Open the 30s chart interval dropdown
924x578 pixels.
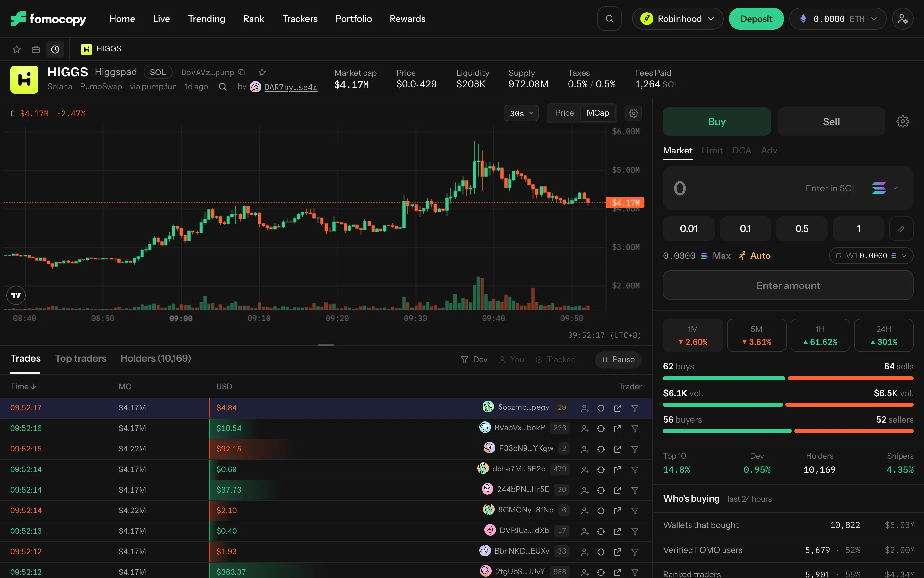tap(521, 113)
